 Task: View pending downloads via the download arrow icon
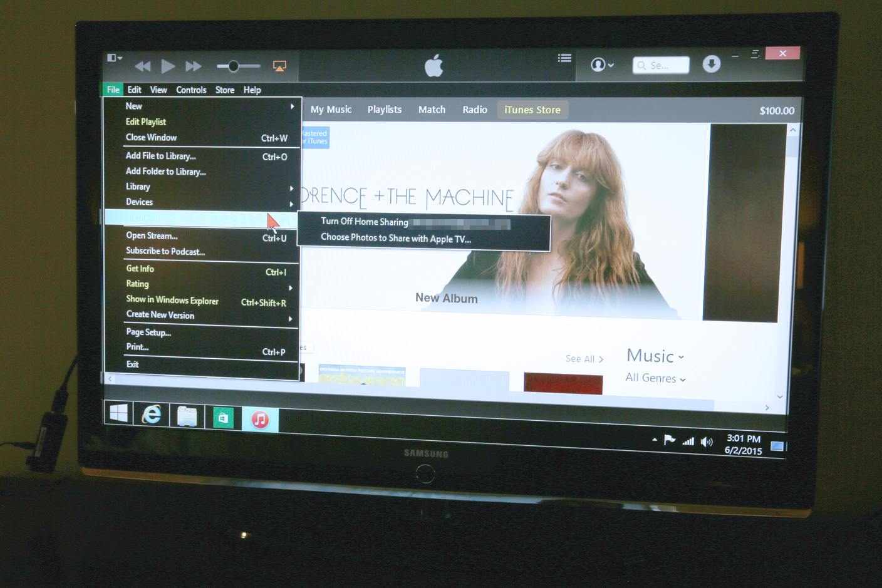tap(712, 64)
